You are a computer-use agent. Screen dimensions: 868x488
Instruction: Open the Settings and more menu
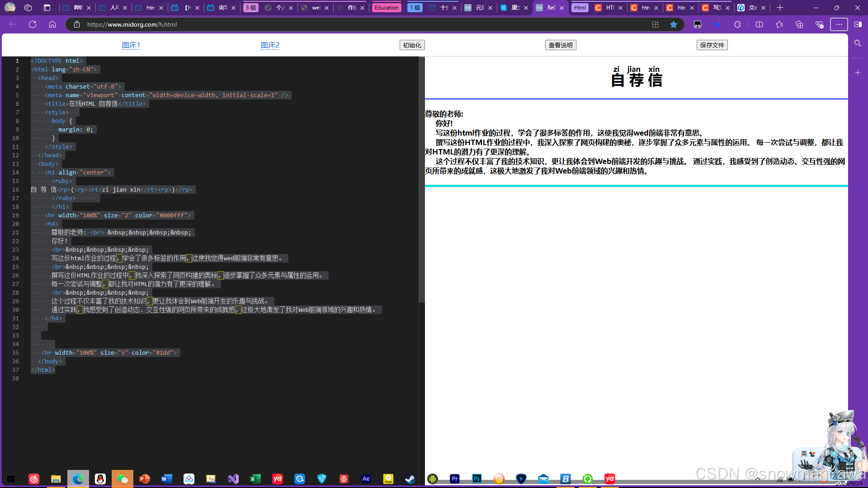[839, 24]
